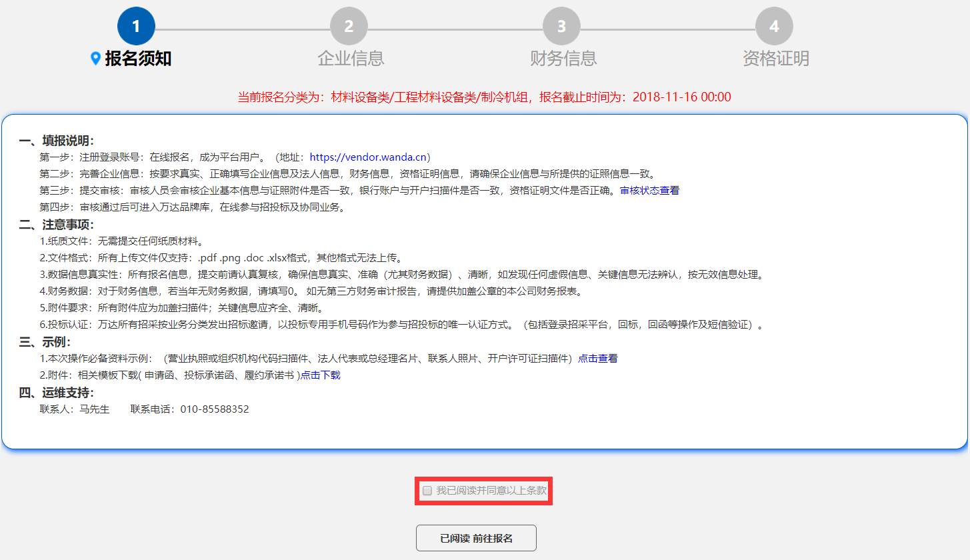Click step 2 circle for 企业信息
The image size is (970, 560).
(x=349, y=27)
